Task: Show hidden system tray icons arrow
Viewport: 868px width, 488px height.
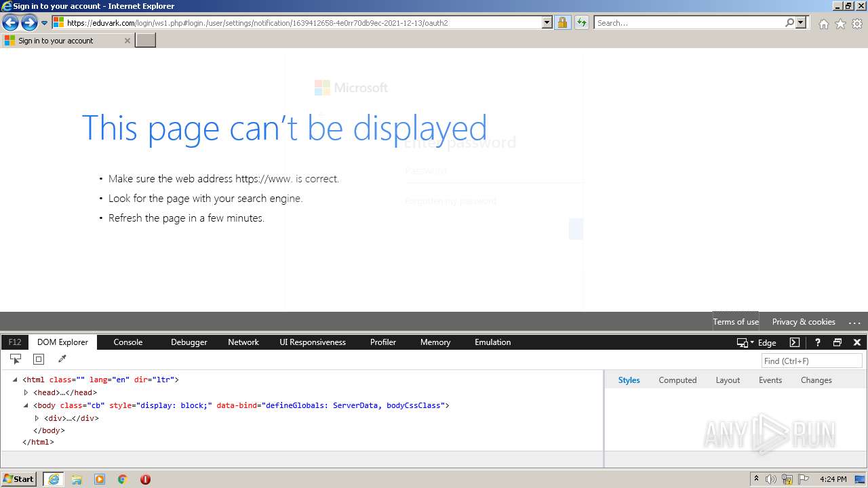Action: pyautogui.click(x=756, y=479)
